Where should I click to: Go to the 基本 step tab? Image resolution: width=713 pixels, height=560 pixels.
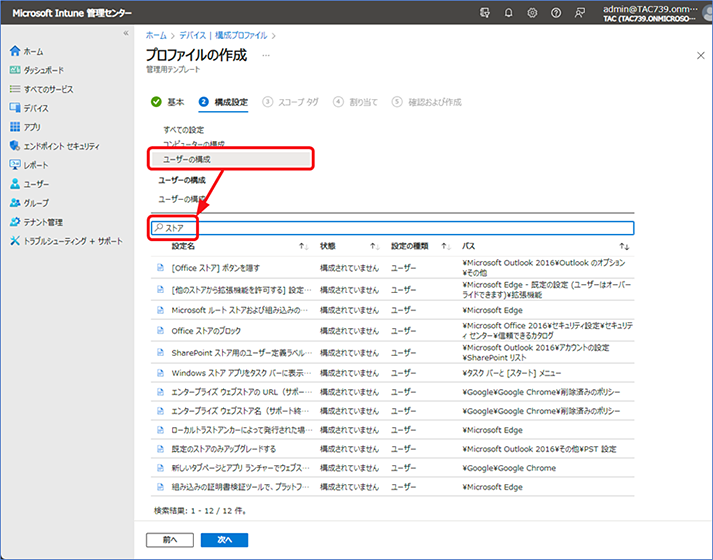pyautogui.click(x=167, y=102)
